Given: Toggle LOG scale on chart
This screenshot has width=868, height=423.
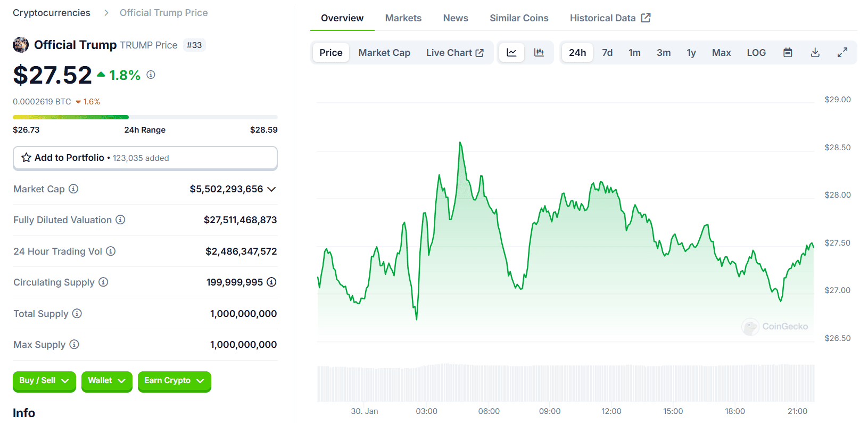Looking at the screenshot, I should (x=756, y=53).
